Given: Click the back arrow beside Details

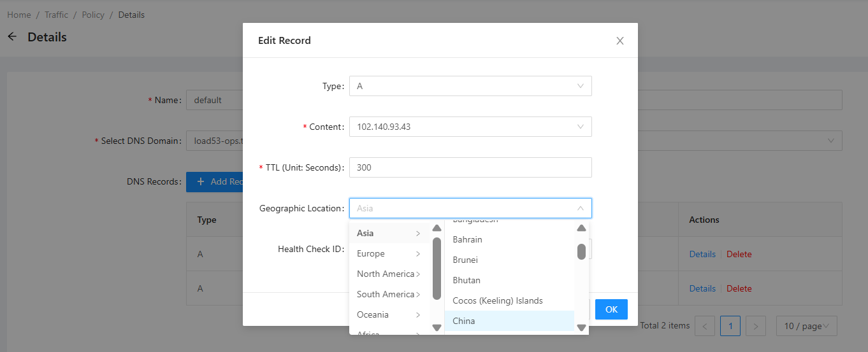Looking at the screenshot, I should click(x=12, y=37).
